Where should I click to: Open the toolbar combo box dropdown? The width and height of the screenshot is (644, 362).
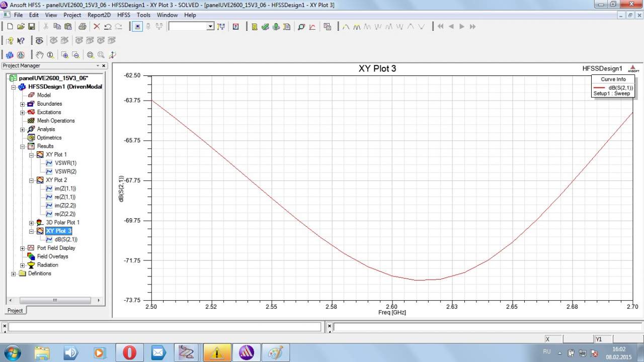(210, 27)
